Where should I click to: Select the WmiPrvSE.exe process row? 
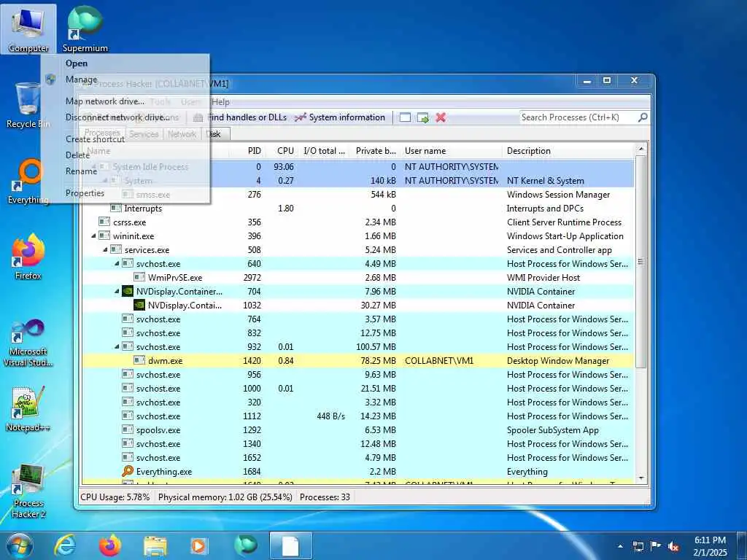[x=358, y=278]
